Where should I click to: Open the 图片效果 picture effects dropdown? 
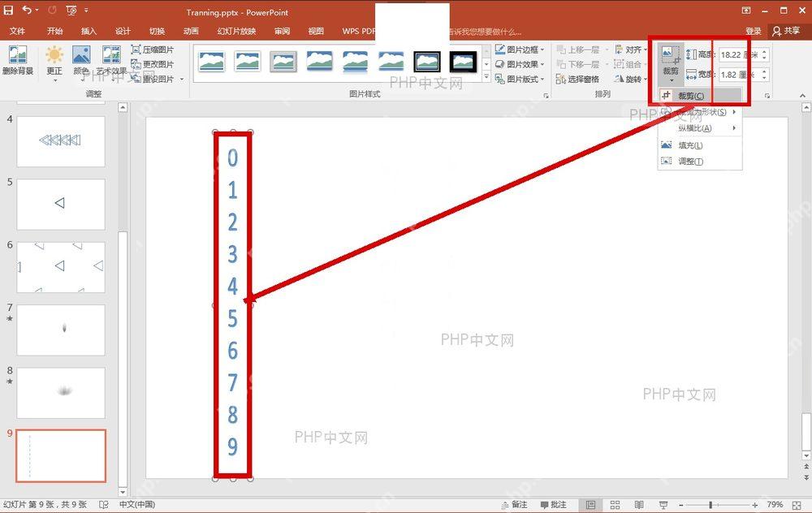pyautogui.click(x=520, y=64)
